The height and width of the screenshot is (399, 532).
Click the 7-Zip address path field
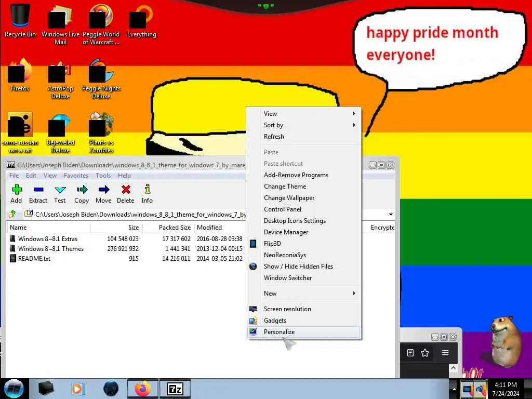(x=135, y=215)
